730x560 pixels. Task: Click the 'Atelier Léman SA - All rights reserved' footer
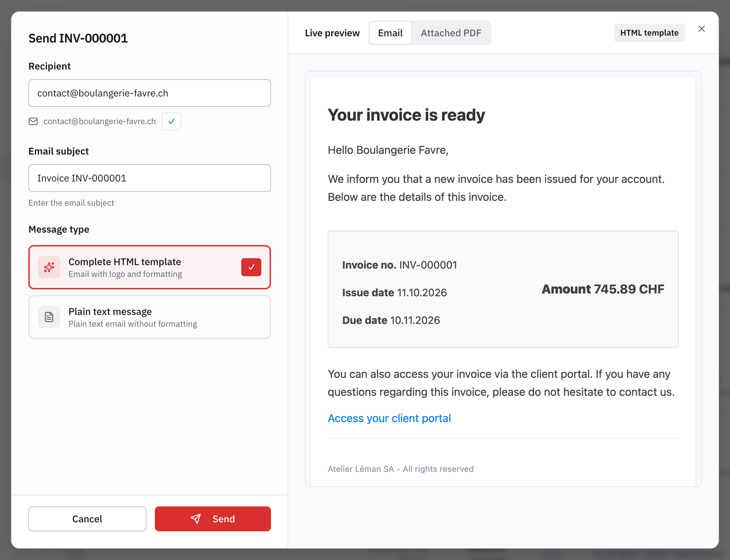point(401,469)
